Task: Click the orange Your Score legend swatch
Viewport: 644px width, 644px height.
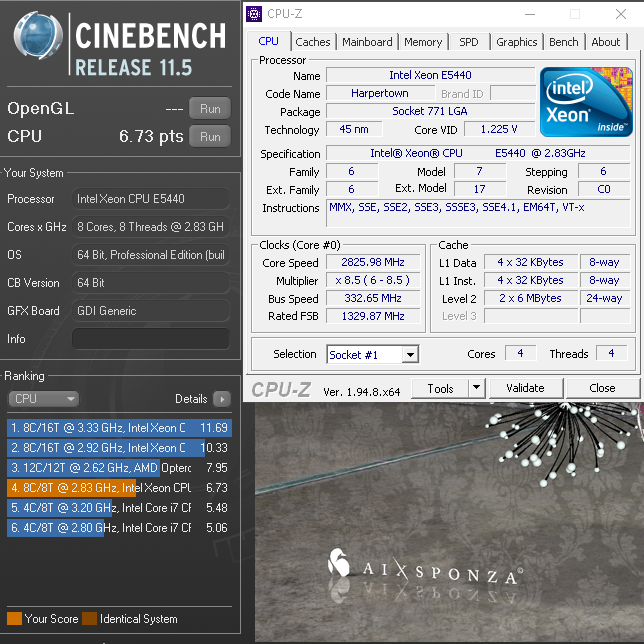Action: click(x=14, y=619)
